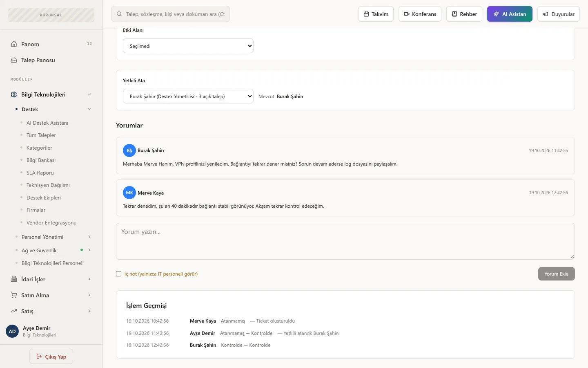Click the search magnifier icon
The image size is (588, 368).
[119, 14]
